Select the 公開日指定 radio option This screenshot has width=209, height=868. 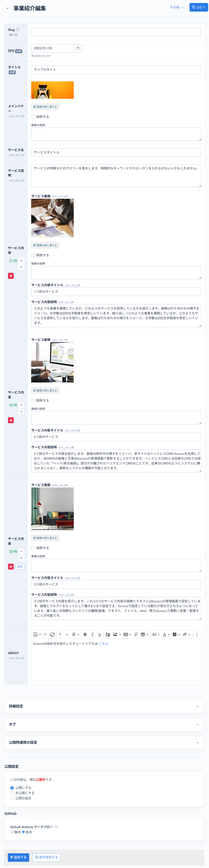point(12,798)
